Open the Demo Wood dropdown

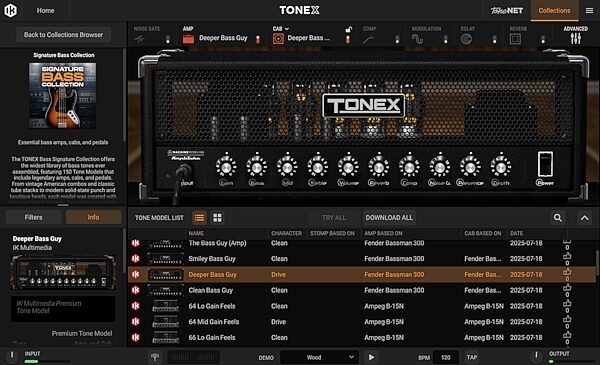coord(319,357)
